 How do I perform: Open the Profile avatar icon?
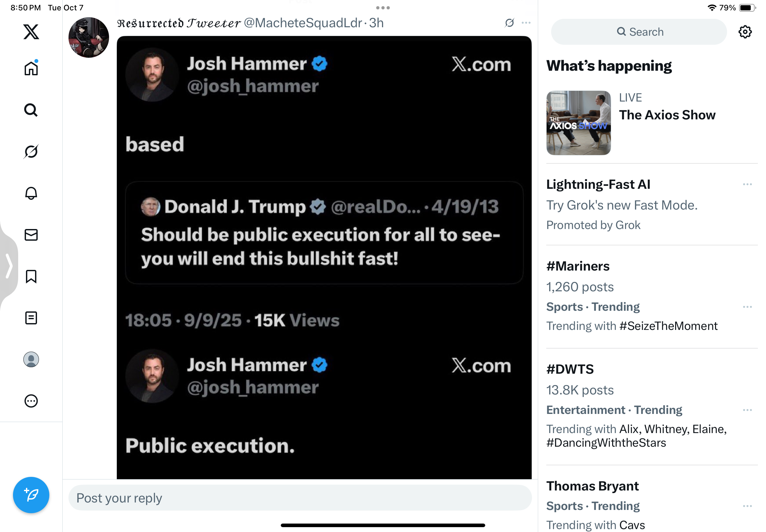pos(31,359)
